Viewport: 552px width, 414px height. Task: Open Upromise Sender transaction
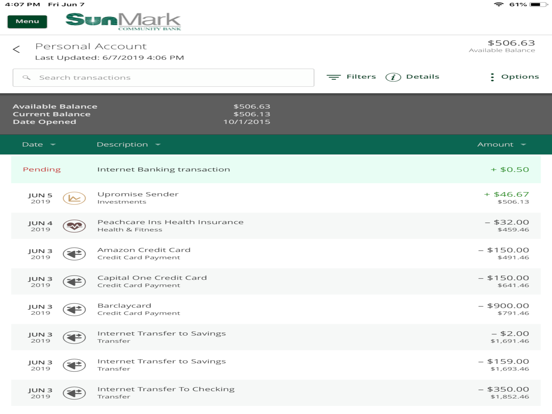click(276, 198)
